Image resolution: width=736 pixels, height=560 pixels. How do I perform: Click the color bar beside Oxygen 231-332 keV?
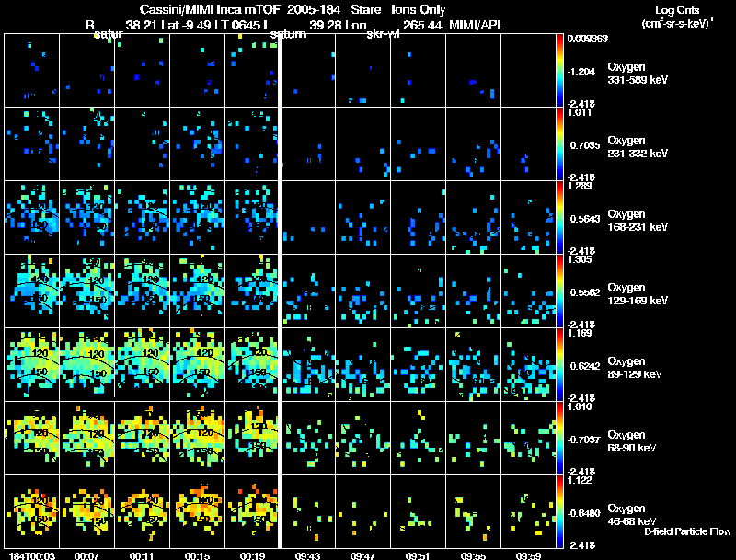[559, 144]
